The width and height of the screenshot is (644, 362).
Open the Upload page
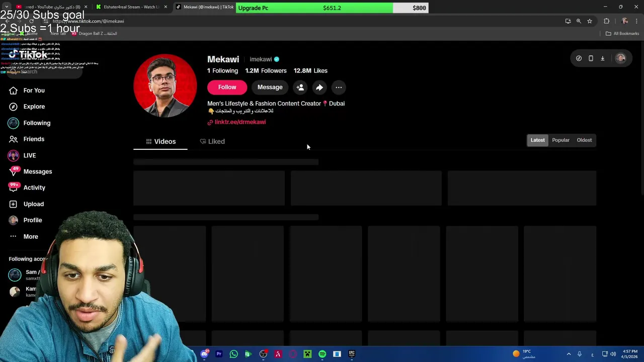33,204
